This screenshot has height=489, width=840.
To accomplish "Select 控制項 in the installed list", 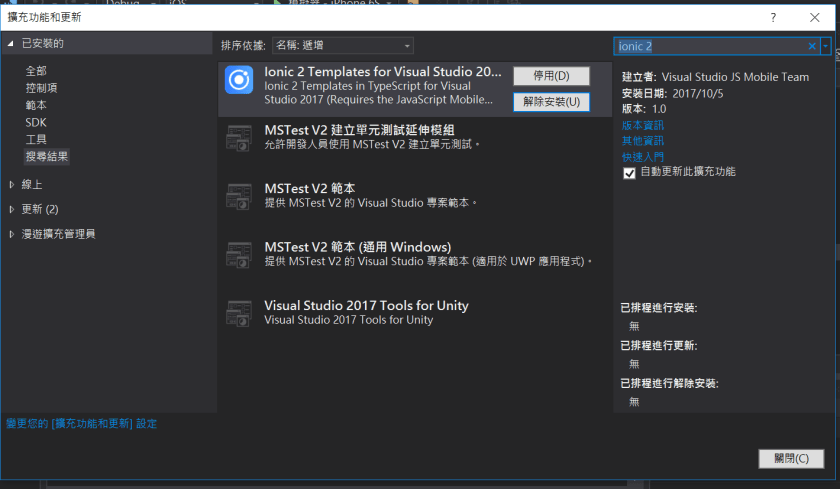I will (41, 88).
